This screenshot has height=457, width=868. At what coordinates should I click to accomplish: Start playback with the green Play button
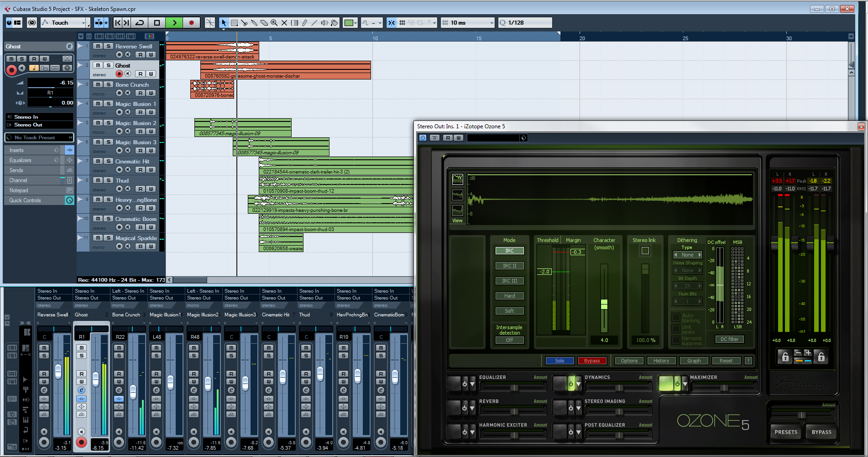pos(174,23)
